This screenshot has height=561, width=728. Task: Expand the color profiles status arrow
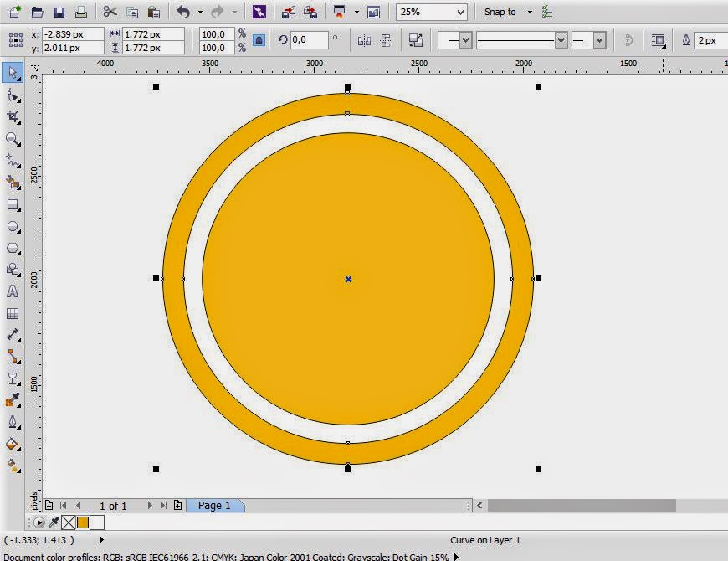tap(456, 557)
